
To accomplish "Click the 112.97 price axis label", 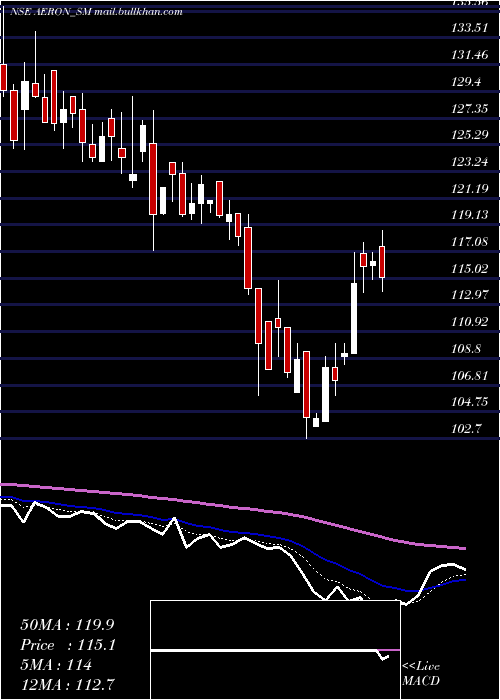I will tap(470, 295).
